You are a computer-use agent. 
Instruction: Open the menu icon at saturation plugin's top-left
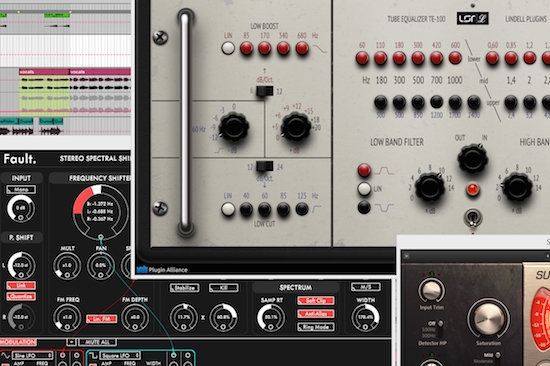[407, 256]
